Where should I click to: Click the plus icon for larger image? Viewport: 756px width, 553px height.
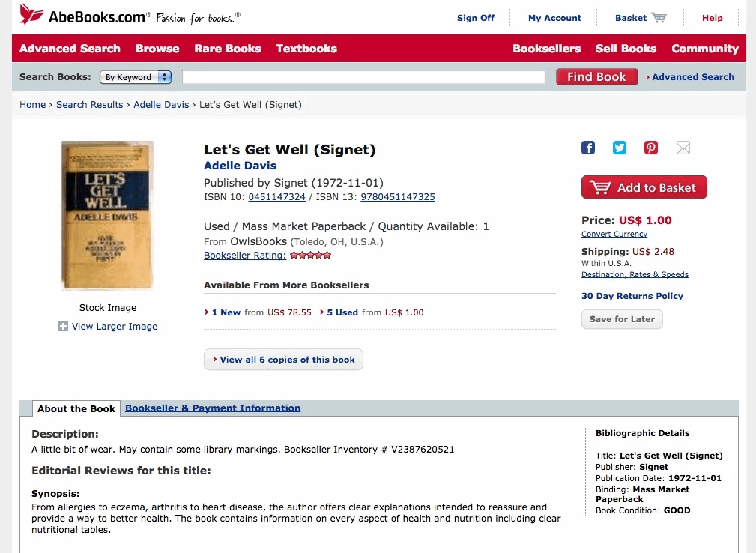[64, 327]
